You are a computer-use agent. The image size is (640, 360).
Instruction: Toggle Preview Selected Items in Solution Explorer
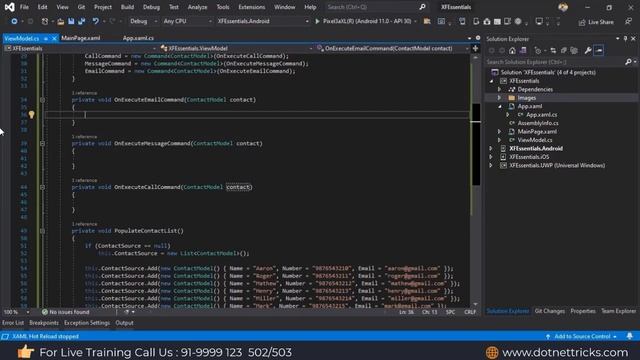pyautogui.click(x=599, y=51)
